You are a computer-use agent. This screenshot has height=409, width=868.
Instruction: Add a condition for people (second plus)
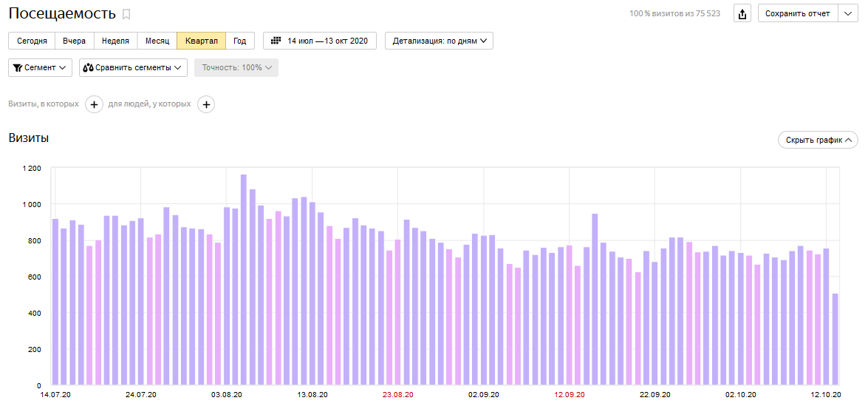pos(206,104)
